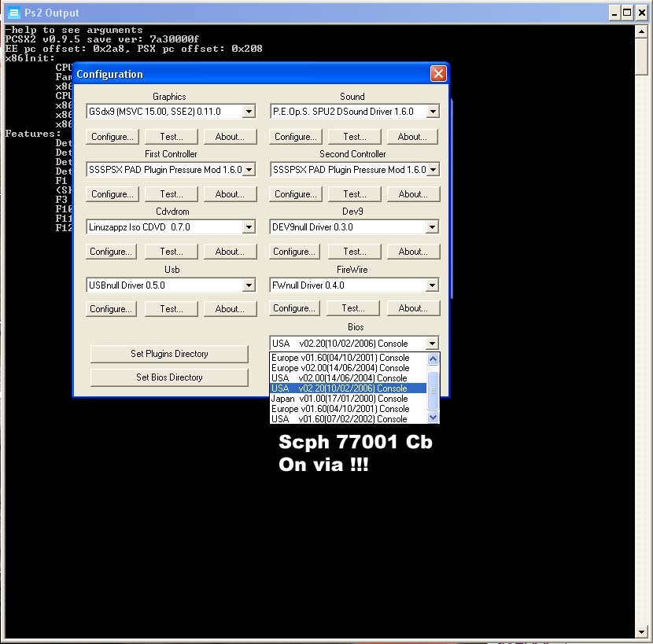Configure the Usb plugin

point(111,309)
